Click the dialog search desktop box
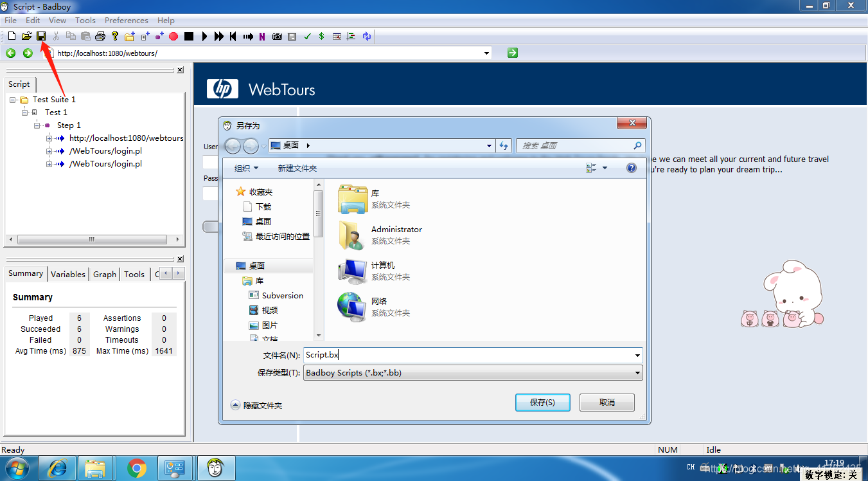Viewport: 868px width, 481px height. [580, 146]
